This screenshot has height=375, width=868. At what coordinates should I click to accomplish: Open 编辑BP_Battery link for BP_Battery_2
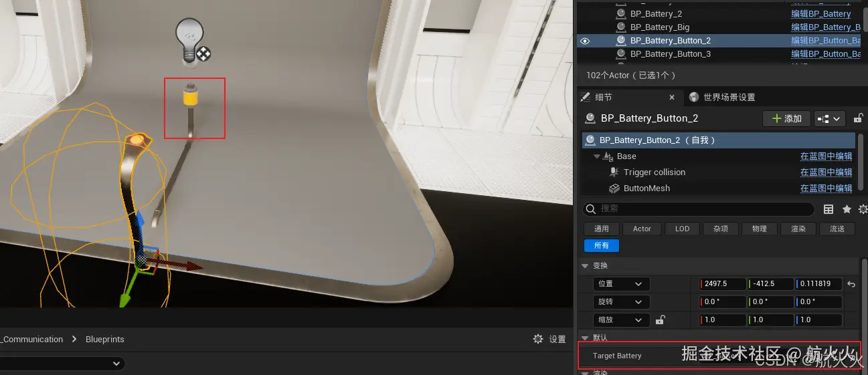click(821, 13)
